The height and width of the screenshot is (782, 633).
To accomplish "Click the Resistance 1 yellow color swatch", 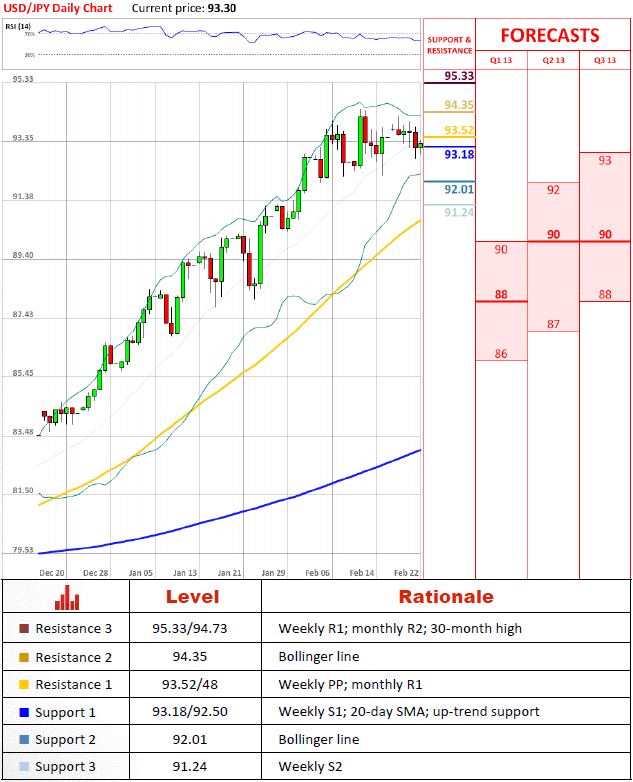I will [24, 684].
